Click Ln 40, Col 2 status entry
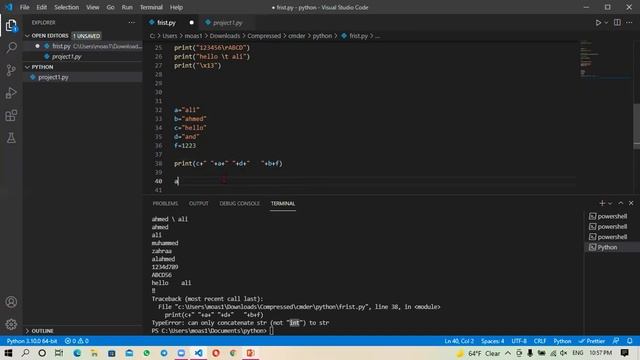 459,341
